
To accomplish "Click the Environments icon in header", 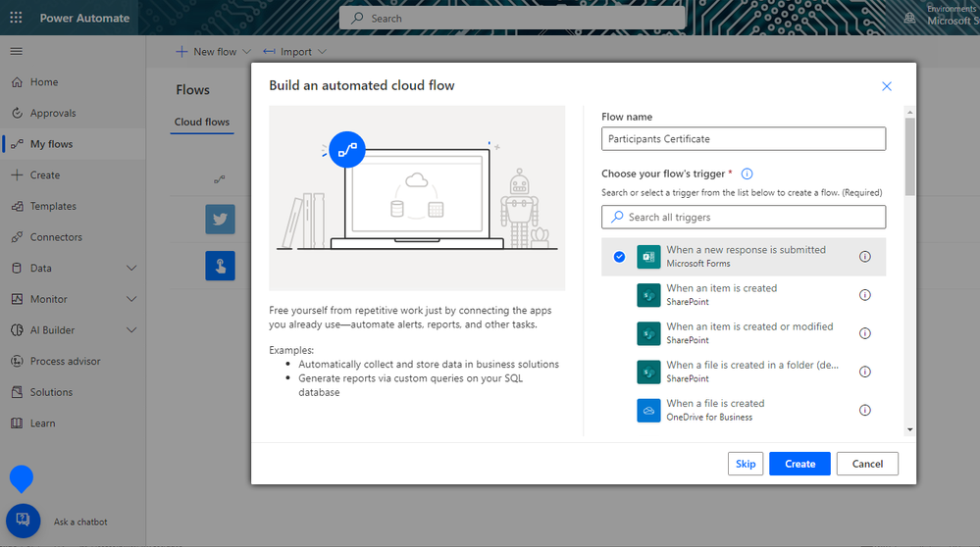I will click(909, 18).
